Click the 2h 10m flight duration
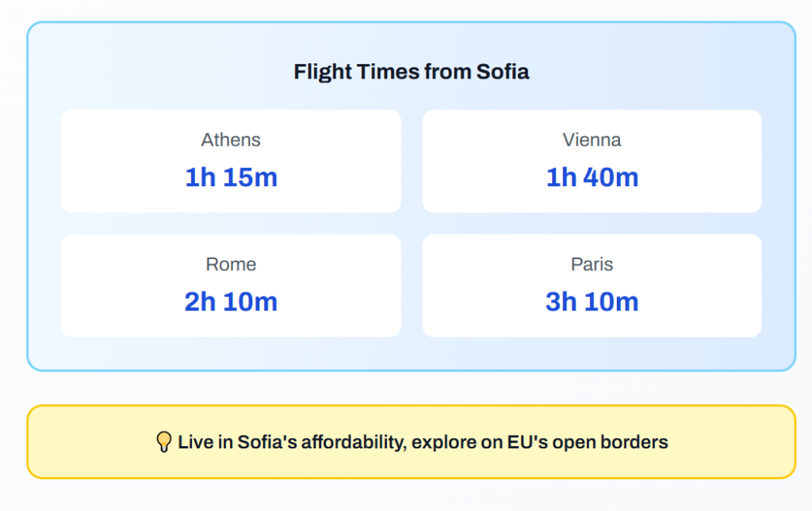The height and width of the screenshot is (511, 812). (231, 302)
